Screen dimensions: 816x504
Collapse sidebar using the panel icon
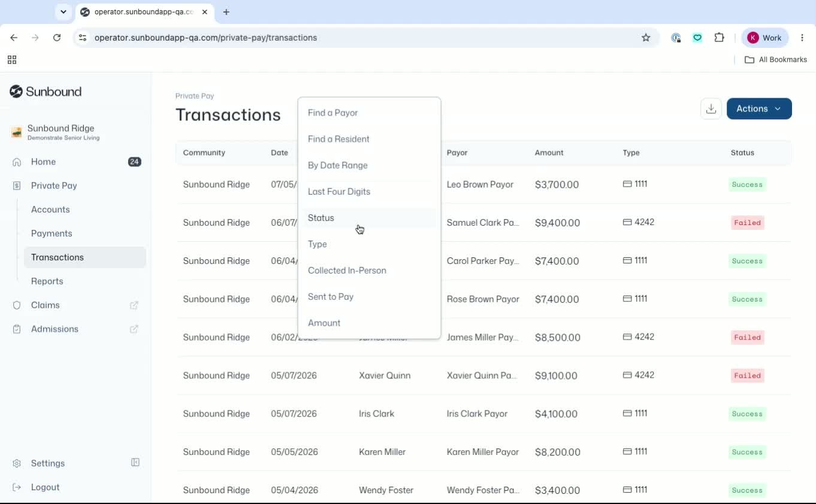135,463
